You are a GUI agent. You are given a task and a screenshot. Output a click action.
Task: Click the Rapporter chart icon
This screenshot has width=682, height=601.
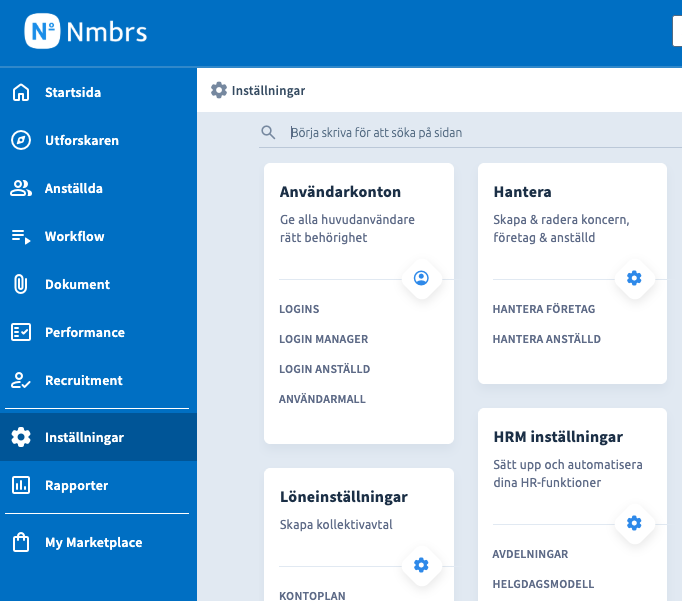(x=20, y=485)
